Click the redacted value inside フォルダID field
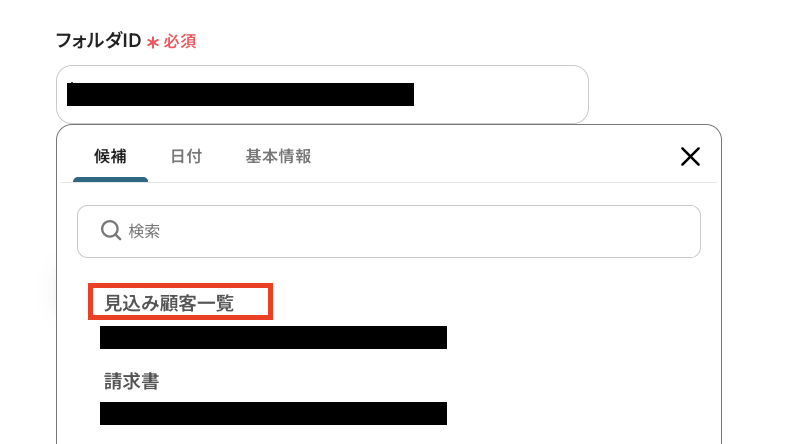The width and height of the screenshot is (792, 444). point(240,94)
